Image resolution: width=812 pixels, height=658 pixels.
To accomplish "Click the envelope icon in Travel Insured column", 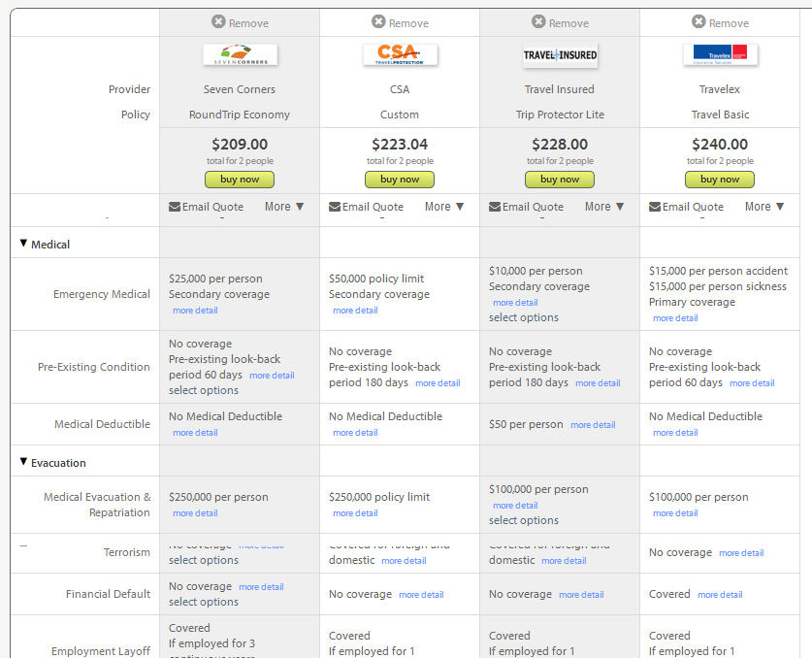I will point(495,208).
